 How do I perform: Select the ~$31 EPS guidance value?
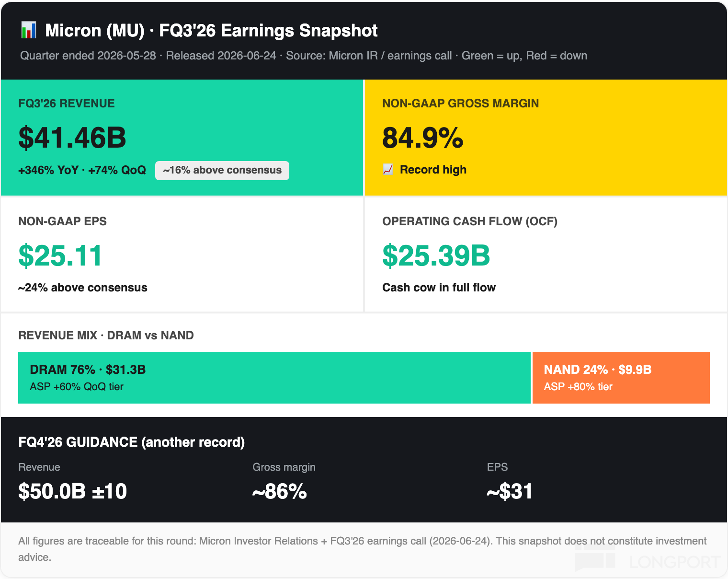coord(510,491)
